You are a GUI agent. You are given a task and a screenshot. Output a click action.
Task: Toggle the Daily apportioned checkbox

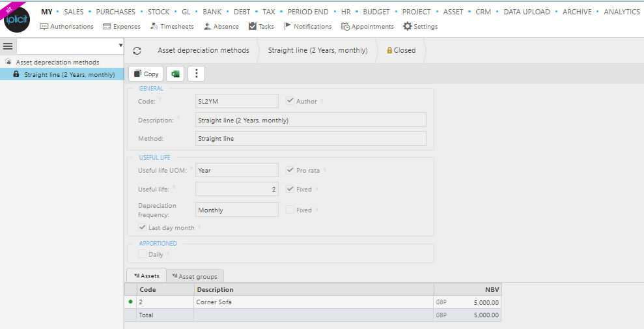click(x=142, y=254)
